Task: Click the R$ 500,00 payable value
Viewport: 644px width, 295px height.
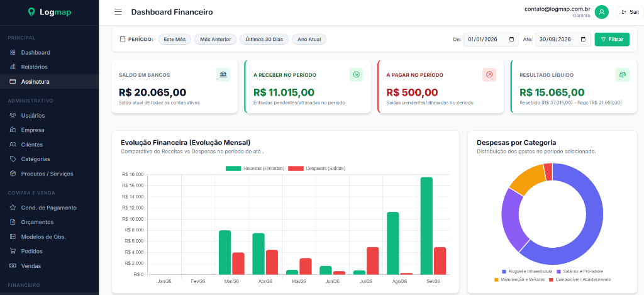Action: click(x=413, y=92)
